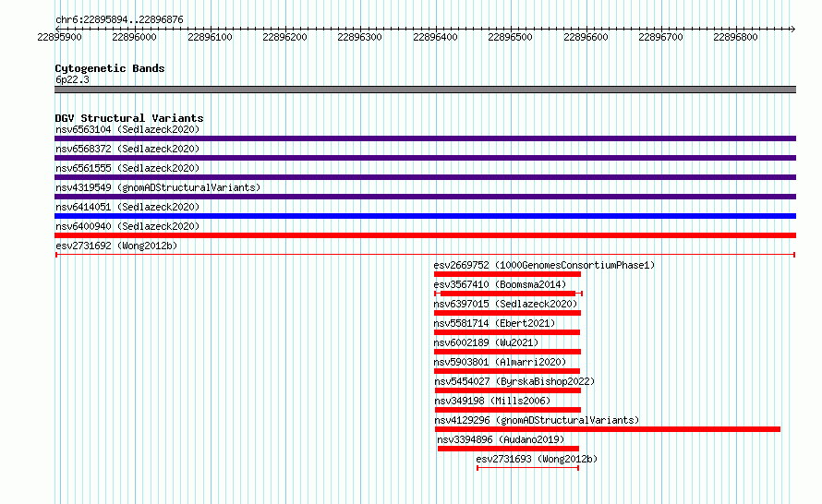Screen dimensions: 822x504
Task: Click the purple bar under nsv6561555
Action: [425, 177]
